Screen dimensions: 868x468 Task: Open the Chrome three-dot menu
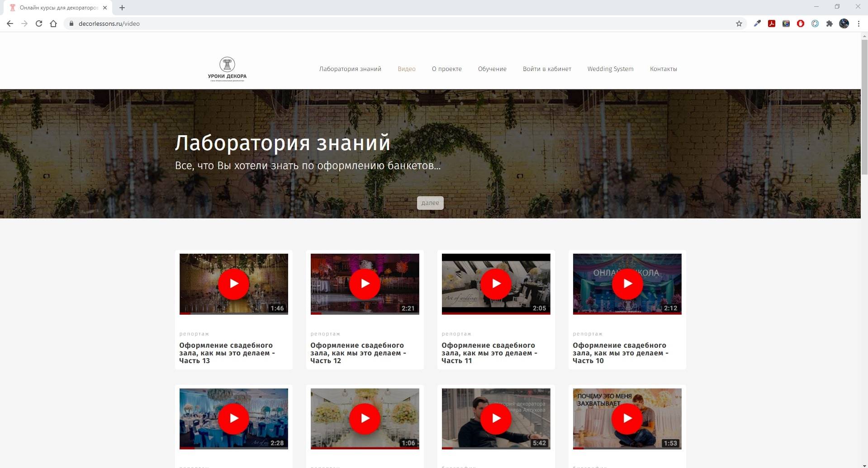coord(859,24)
